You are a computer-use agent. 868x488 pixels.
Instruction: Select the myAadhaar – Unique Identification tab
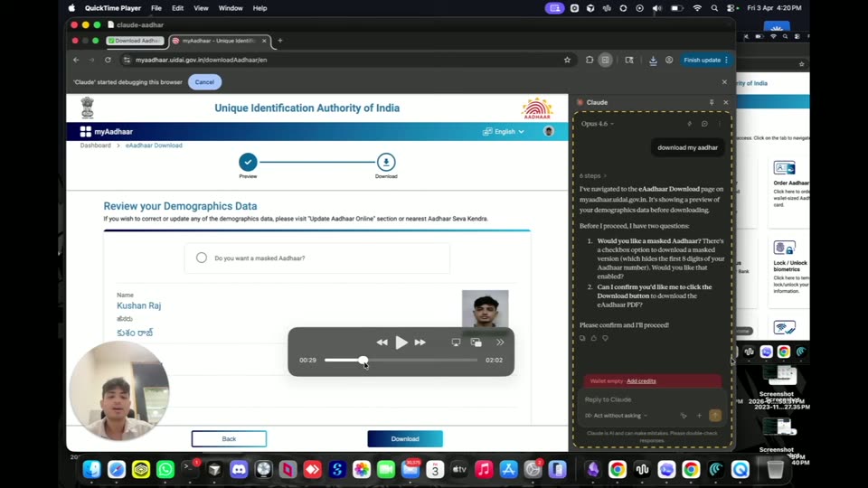(218, 41)
